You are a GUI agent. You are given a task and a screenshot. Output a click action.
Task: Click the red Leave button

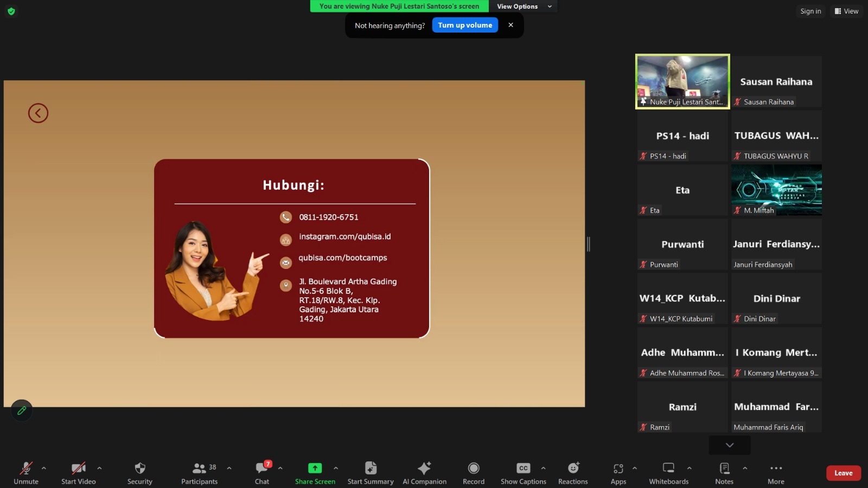click(844, 473)
